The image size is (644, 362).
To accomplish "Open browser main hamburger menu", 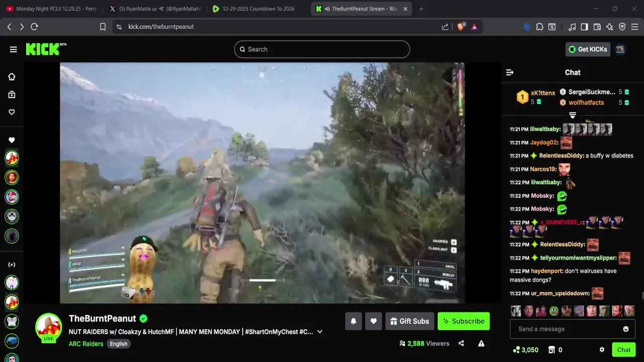I will point(635,27).
